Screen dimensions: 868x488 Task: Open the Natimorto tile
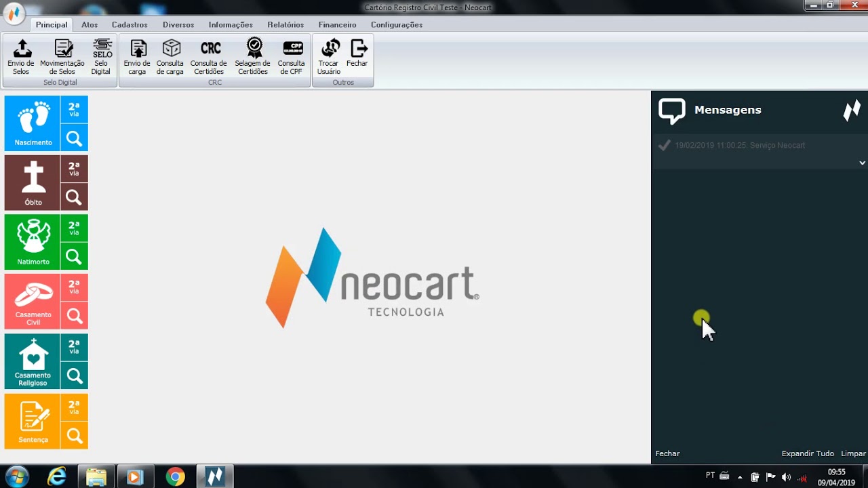tap(33, 242)
